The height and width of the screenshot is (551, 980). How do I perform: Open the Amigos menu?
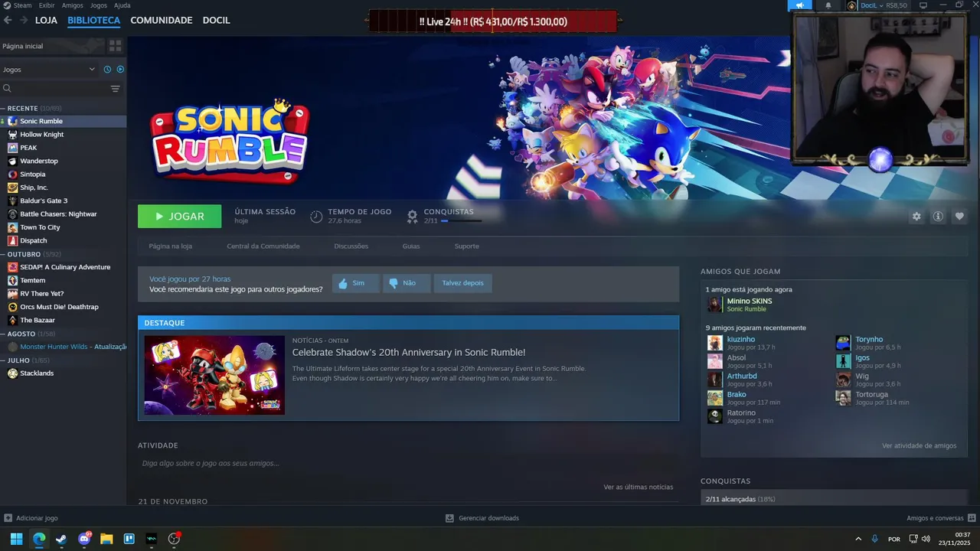click(72, 5)
